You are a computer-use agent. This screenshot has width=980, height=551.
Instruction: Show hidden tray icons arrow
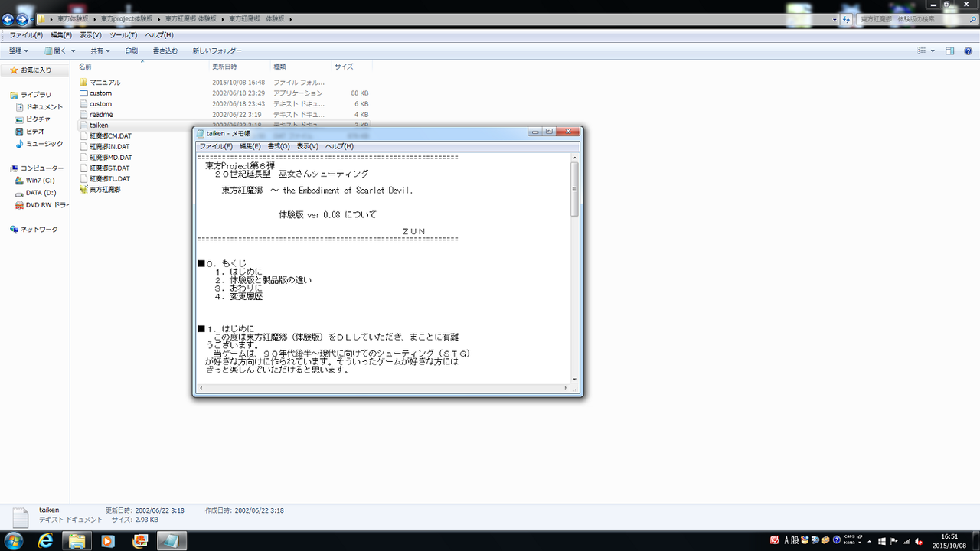[871, 540]
